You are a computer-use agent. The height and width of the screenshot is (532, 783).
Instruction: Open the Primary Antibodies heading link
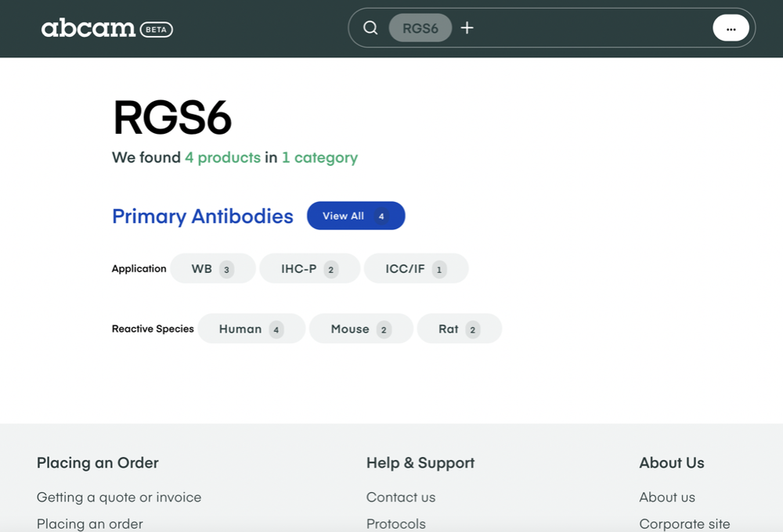(x=203, y=216)
